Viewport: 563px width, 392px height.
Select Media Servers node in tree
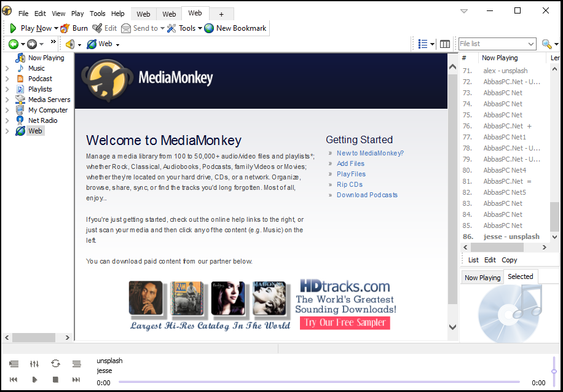(x=49, y=100)
